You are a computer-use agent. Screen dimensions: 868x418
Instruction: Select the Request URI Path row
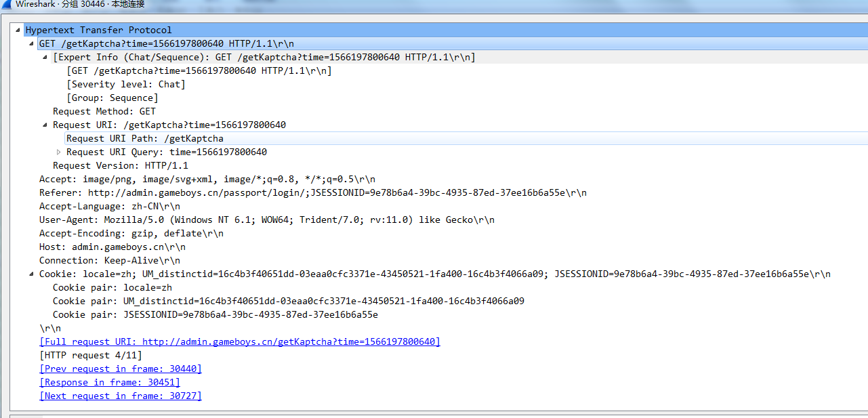[x=145, y=139]
